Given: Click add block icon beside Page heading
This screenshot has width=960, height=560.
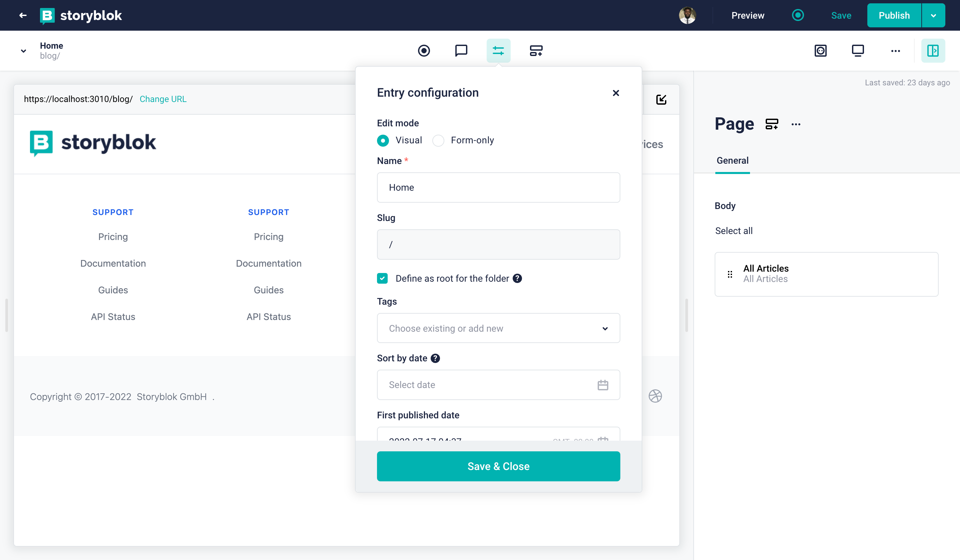Looking at the screenshot, I should [x=771, y=124].
